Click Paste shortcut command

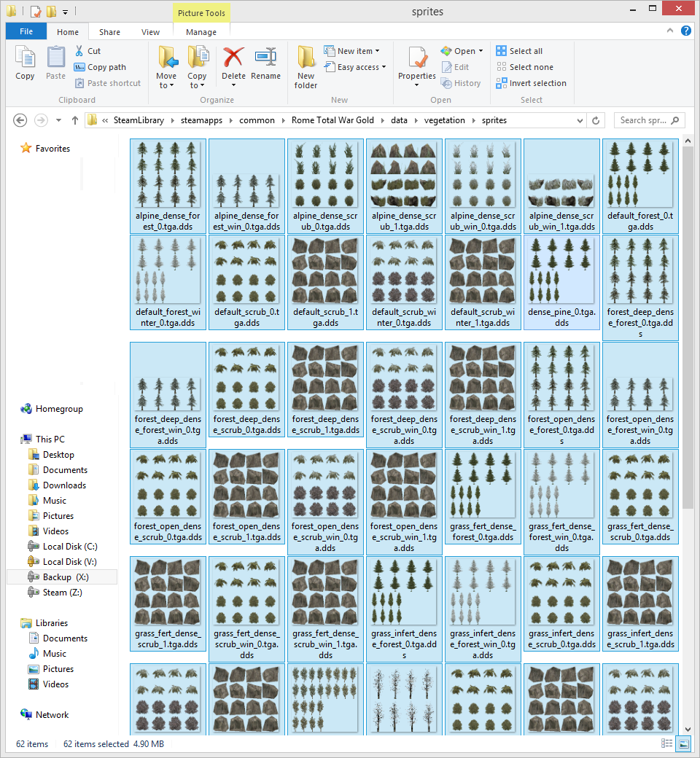tap(108, 83)
